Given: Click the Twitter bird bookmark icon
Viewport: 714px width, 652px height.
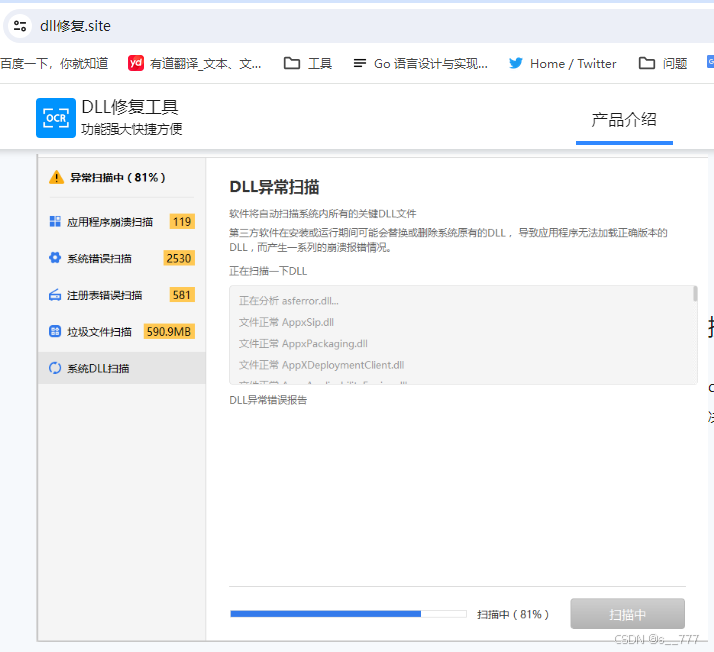Looking at the screenshot, I should 515,63.
